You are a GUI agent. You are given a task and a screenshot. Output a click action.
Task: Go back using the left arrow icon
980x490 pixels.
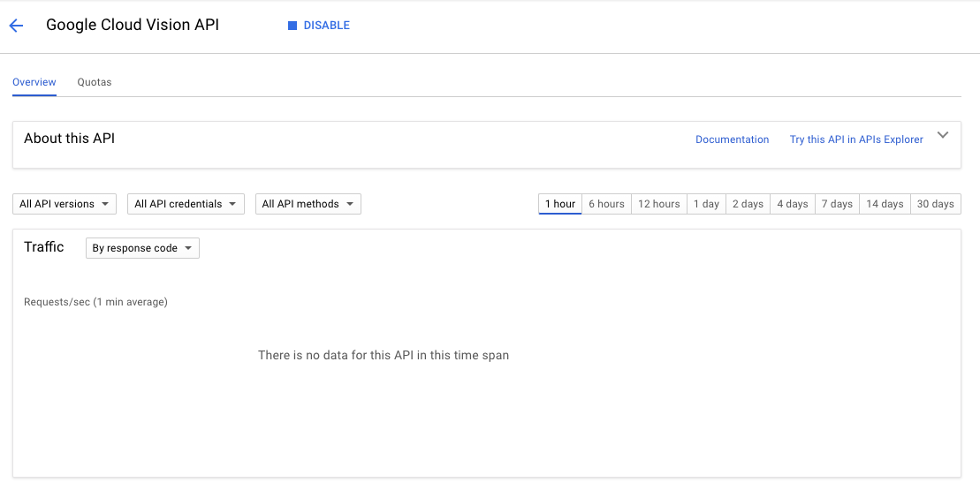point(16,26)
